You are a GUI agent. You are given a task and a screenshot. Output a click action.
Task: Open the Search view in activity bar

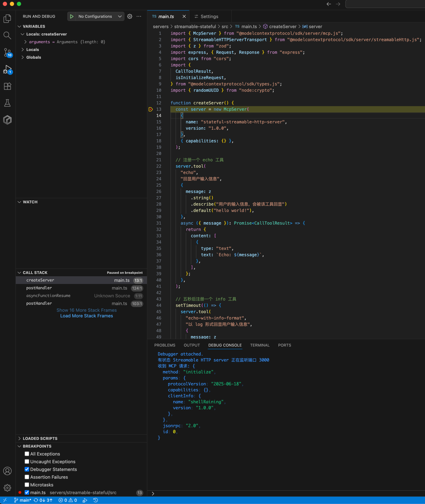7,35
